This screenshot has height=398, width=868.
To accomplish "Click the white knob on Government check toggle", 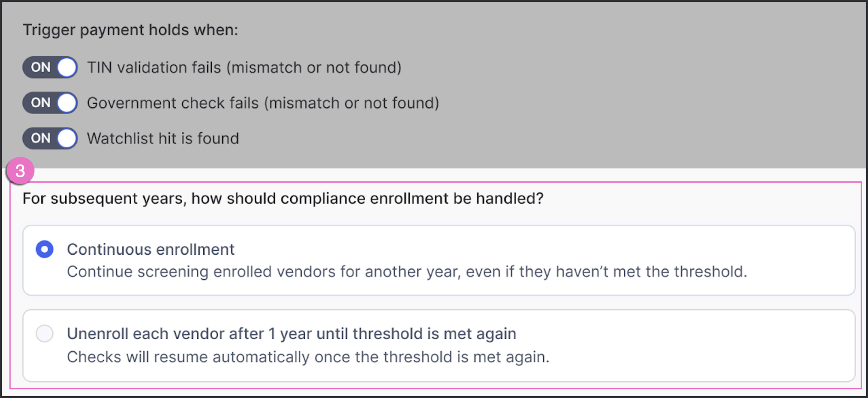I will pos(67,103).
